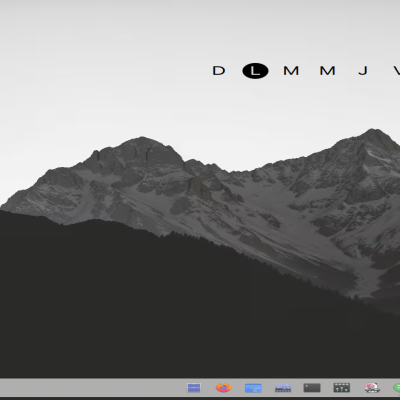Launch Firefox from the dock
The height and width of the screenshot is (400, 400).
pos(223,388)
